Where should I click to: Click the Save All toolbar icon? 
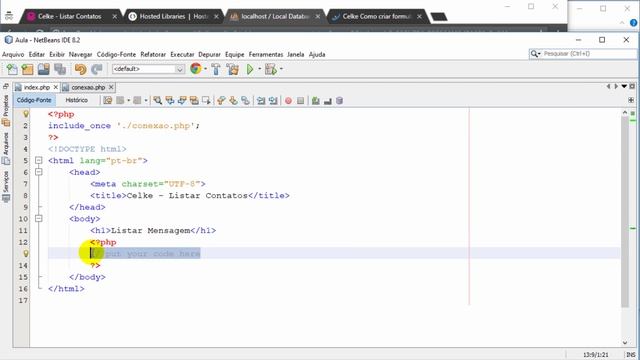[x=60, y=69]
